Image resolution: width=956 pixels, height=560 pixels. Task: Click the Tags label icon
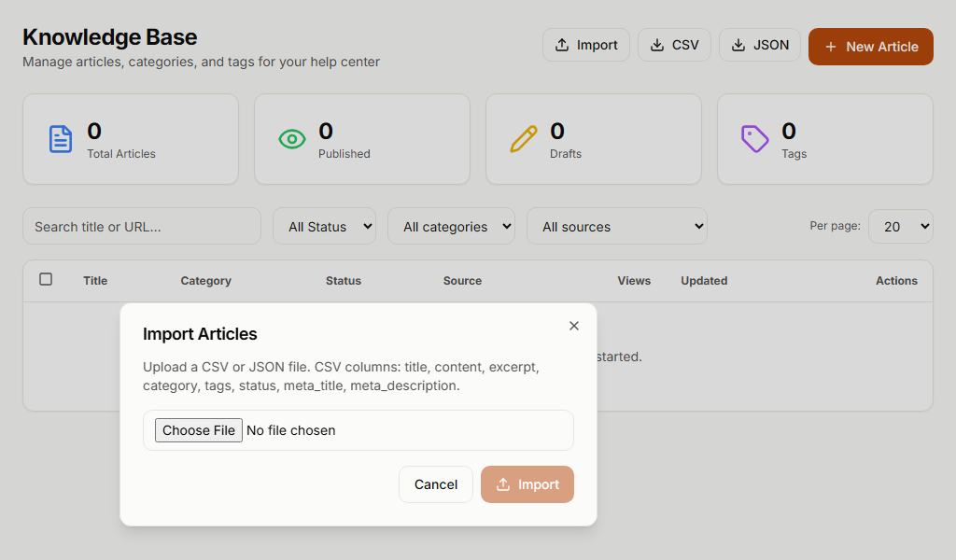[754, 139]
